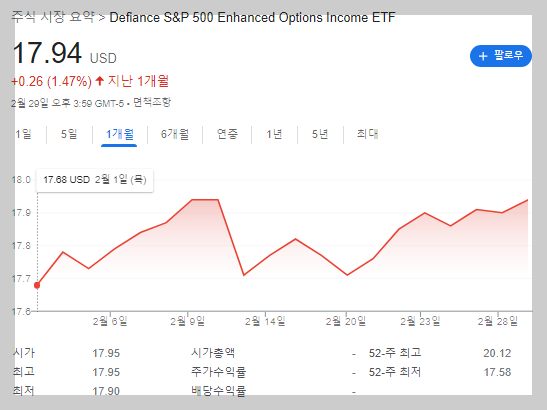Click the Defiance S&P 500 Enhanced Options title
This screenshot has width=547, height=410.
[252, 17]
